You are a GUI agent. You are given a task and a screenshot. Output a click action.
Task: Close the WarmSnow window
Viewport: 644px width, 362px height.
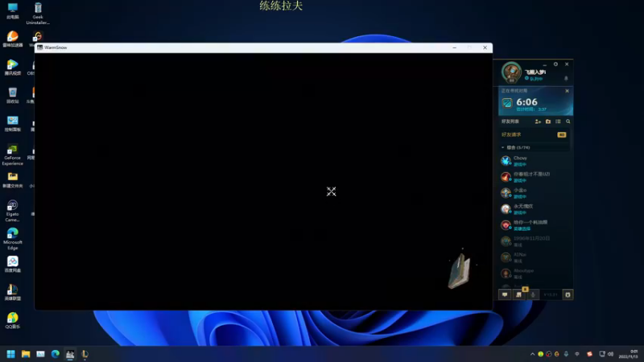pos(485,47)
